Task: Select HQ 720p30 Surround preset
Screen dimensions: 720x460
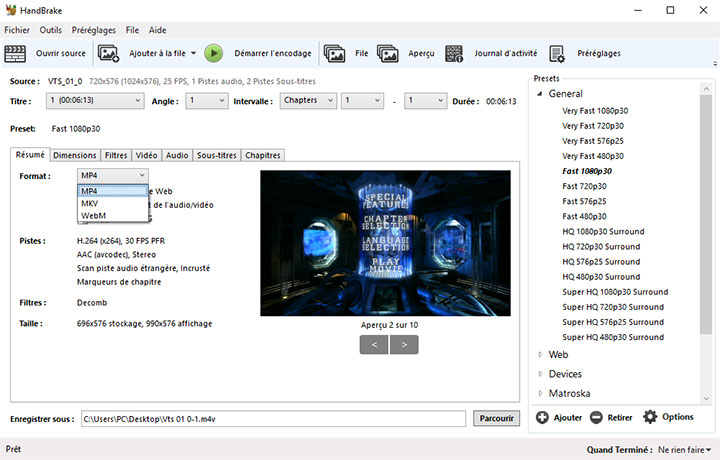Action: click(x=601, y=247)
